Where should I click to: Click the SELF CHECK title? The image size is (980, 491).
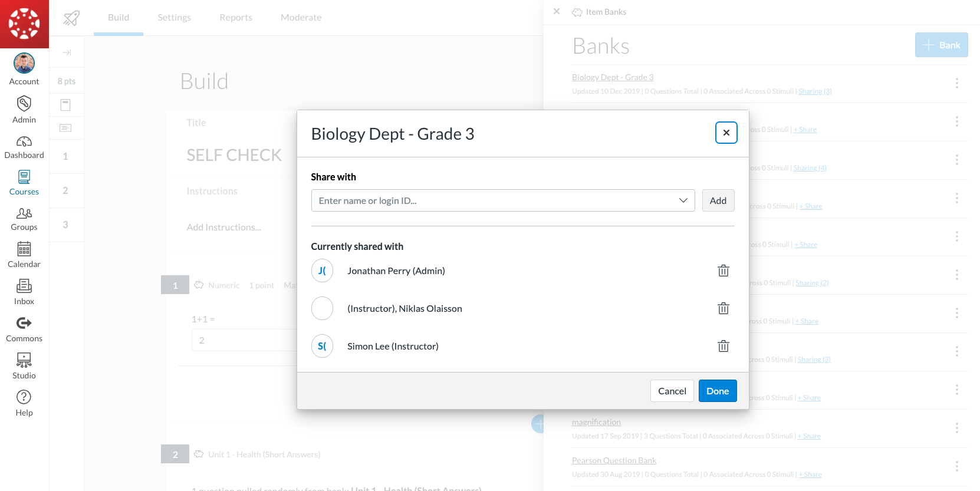pos(234,155)
